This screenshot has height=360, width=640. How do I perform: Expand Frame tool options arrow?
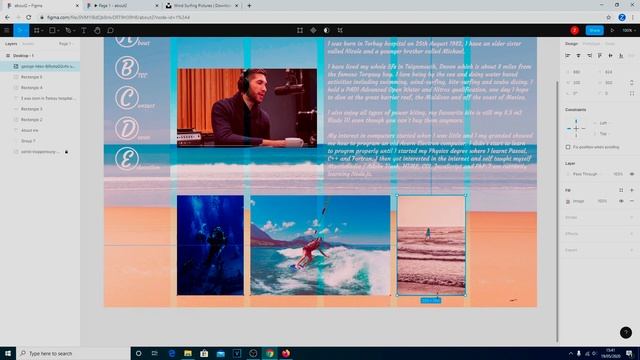tap(42, 31)
